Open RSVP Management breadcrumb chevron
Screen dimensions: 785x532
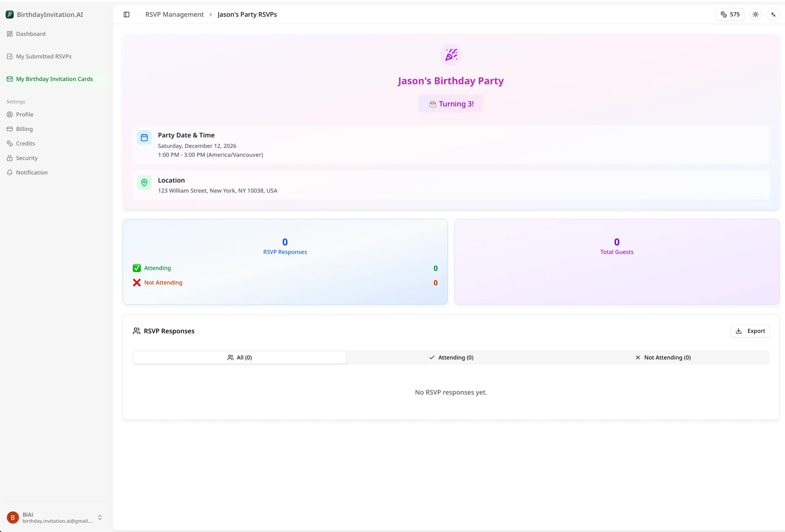click(211, 14)
